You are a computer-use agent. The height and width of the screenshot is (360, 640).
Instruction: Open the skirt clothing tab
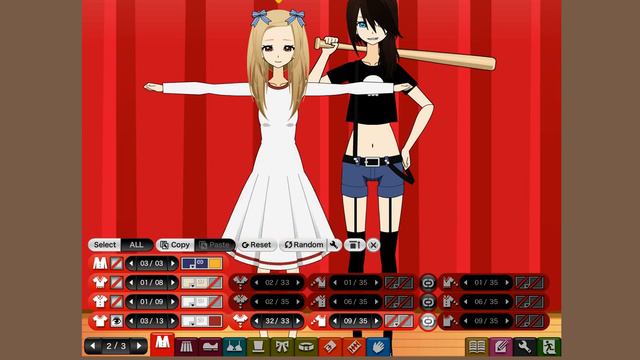pyautogui.click(x=187, y=347)
